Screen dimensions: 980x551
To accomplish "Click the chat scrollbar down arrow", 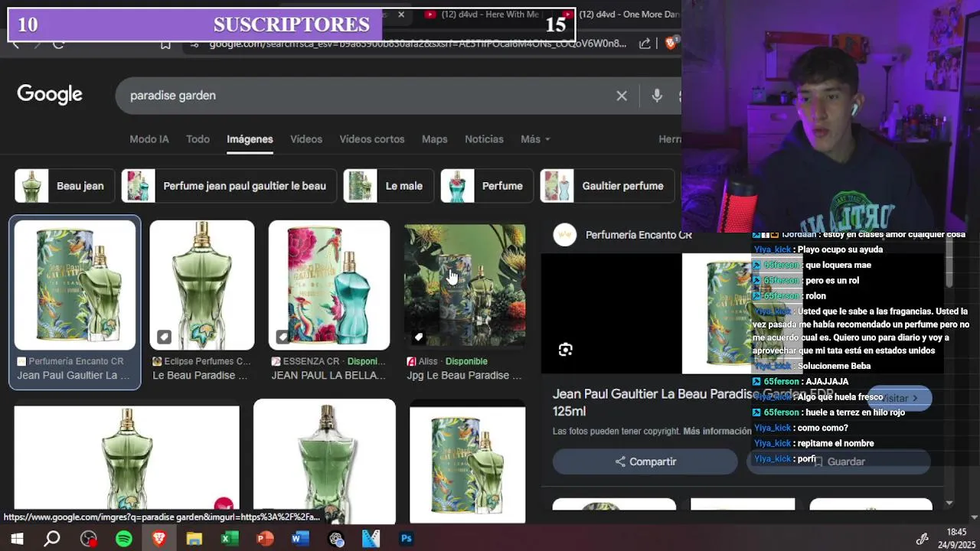I will point(949,503).
